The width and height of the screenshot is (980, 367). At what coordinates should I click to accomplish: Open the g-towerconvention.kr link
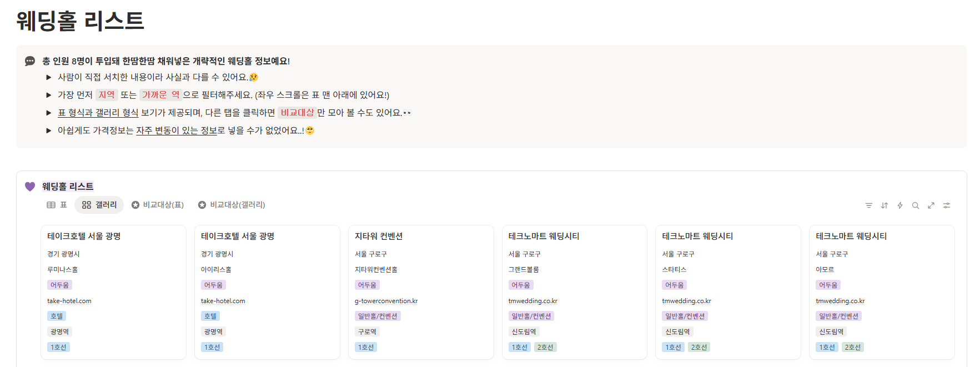[386, 301]
